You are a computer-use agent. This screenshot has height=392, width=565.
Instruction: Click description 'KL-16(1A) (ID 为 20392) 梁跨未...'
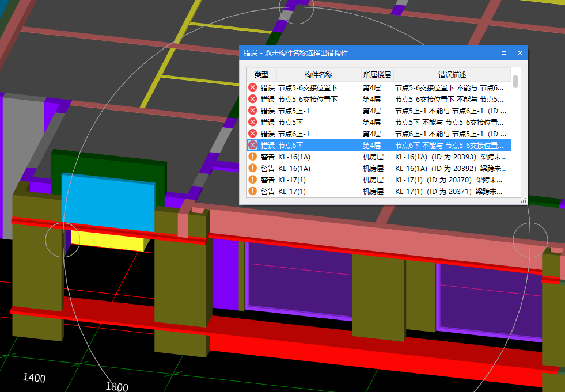point(451,168)
